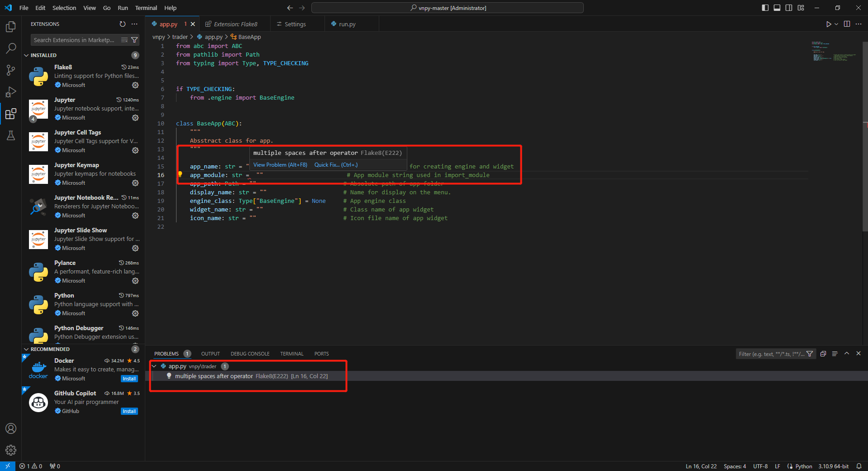Viewport: 868px width, 471px height.
Task: Toggle the bottom panel layout button
Action: point(777,8)
